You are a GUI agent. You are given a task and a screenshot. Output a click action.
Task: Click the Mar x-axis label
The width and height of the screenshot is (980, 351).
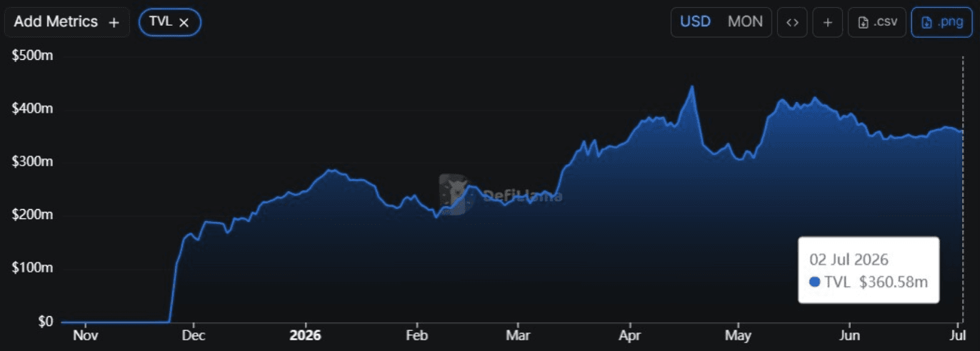click(x=518, y=335)
